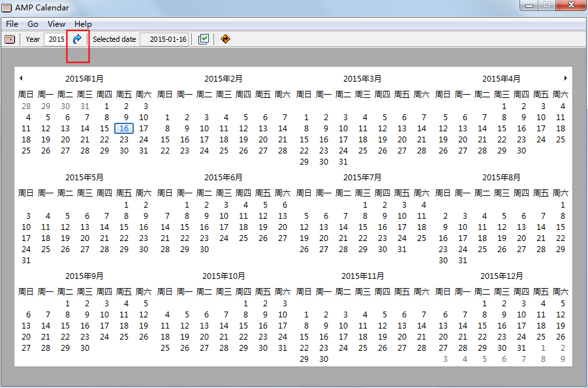Screen dimensions: 588x388
Task: Click the green checkmark today icon
Action: [x=203, y=39]
